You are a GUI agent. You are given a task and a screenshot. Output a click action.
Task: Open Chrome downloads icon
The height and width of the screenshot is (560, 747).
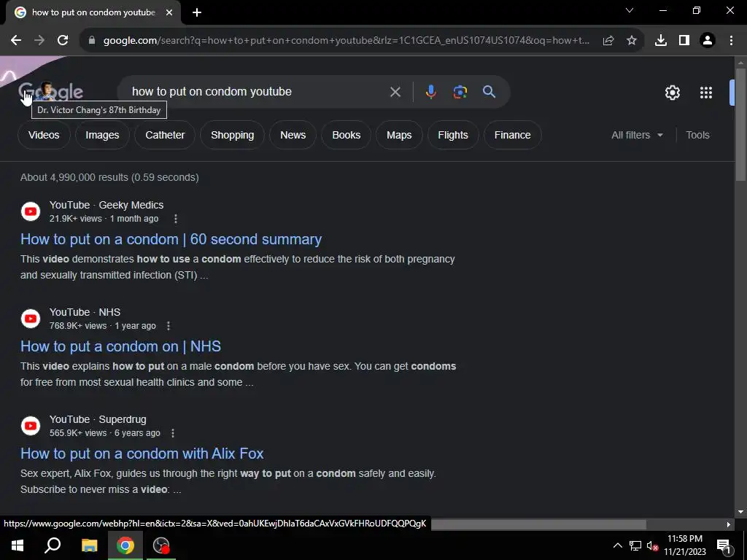(x=661, y=41)
